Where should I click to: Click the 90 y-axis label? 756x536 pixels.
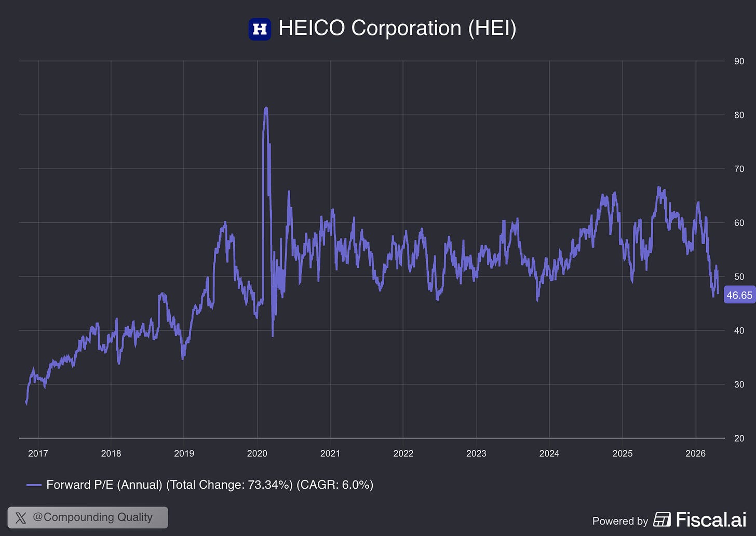point(739,61)
